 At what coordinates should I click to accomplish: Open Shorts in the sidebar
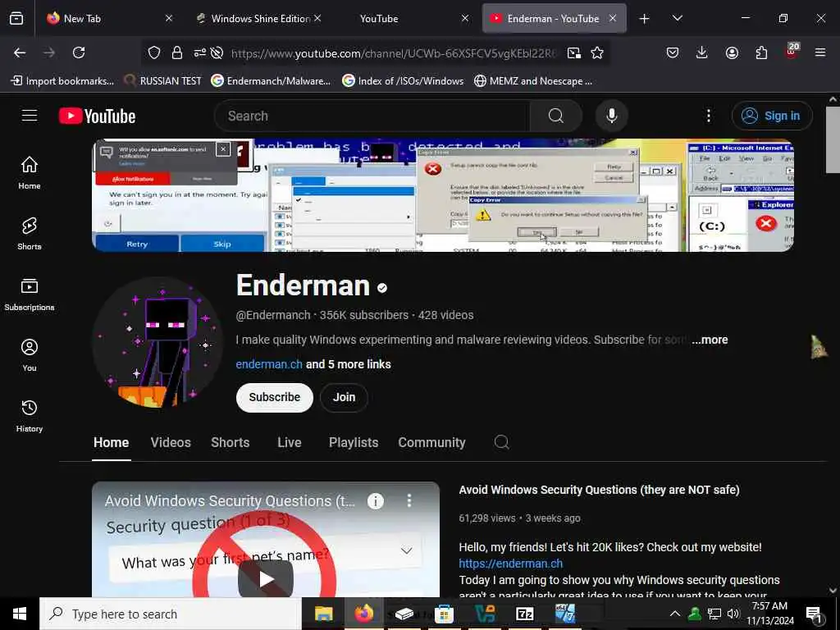point(30,234)
